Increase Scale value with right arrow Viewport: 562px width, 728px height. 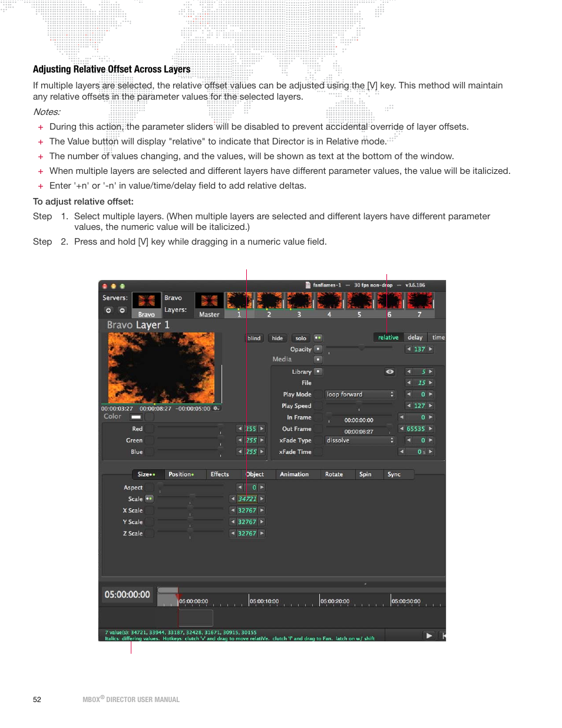pos(262,499)
